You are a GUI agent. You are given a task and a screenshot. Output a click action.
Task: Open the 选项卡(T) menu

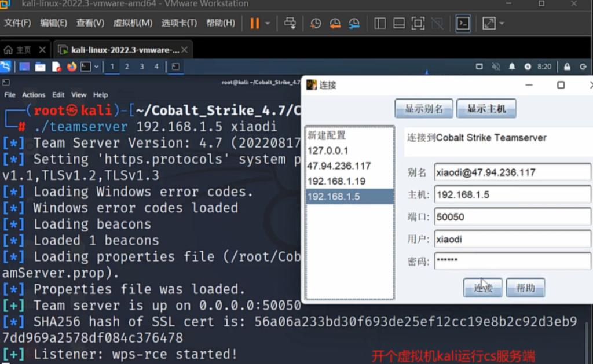point(180,23)
